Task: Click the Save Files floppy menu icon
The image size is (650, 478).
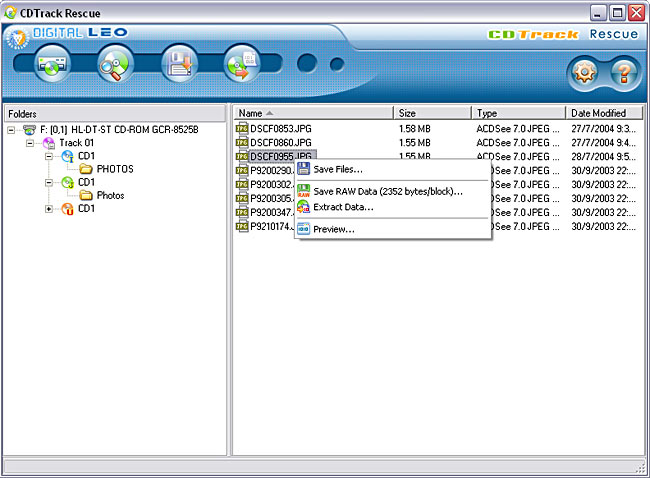Action: coord(304,168)
